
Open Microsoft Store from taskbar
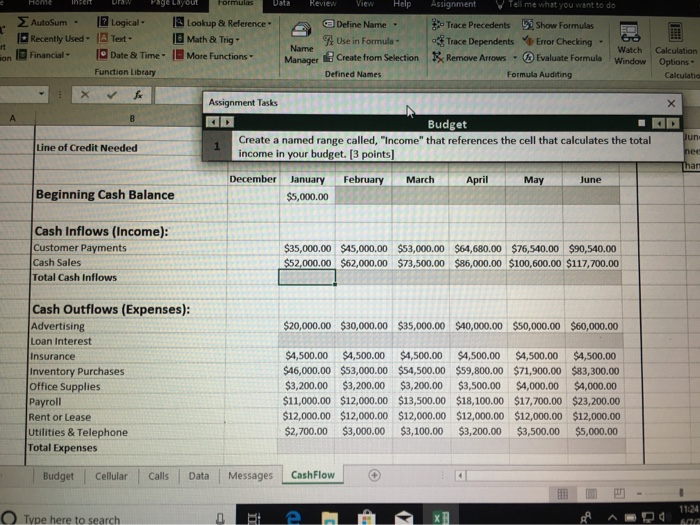[x=366, y=518]
